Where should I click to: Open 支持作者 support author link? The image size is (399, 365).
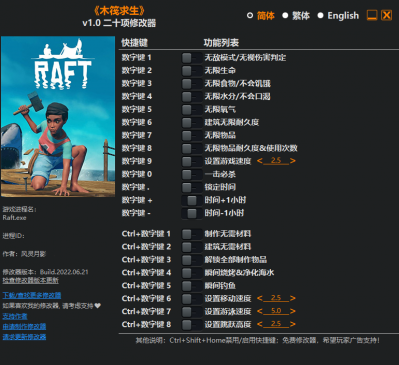pyautogui.click(x=15, y=316)
